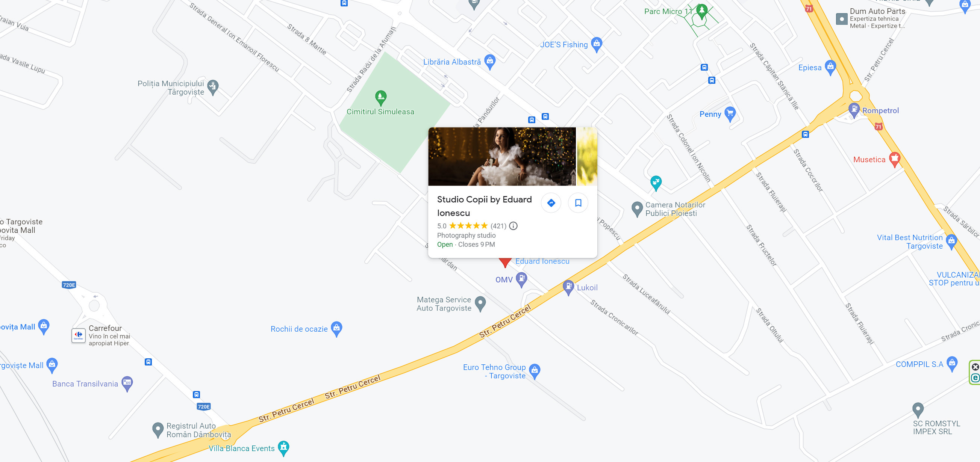Click the Studio Copii by Eduard Ionescu title
980x462 pixels.
[484, 206]
